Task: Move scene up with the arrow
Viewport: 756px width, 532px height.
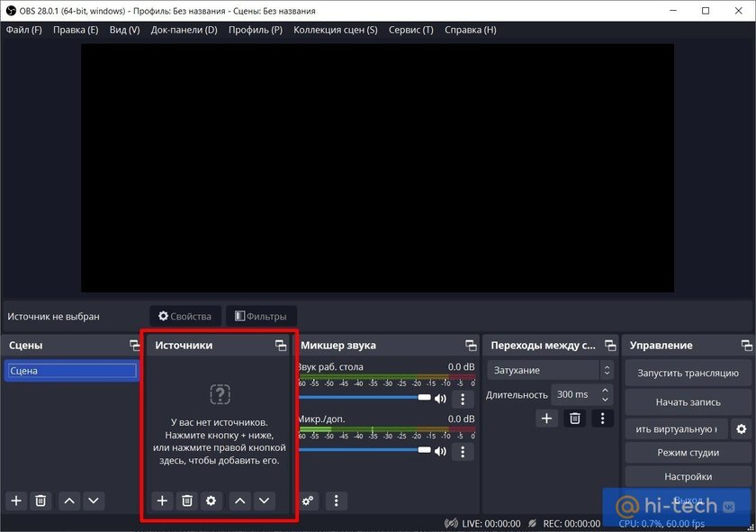Action: pyautogui.click(x=69, y=500)
